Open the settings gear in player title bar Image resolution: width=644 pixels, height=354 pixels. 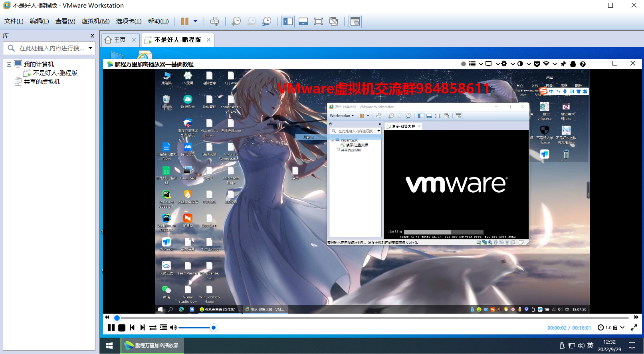(504, 64)
